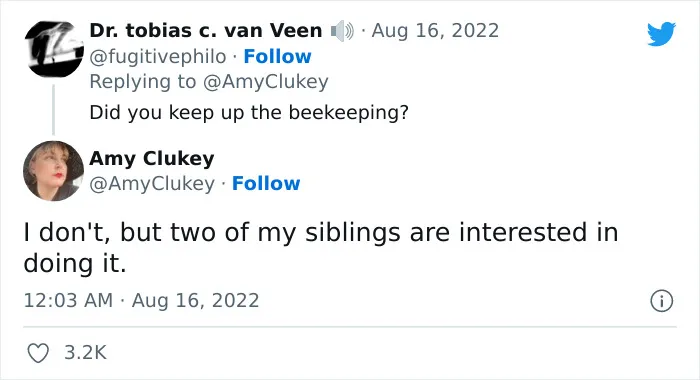Click the 3.2K likes count

85,353
